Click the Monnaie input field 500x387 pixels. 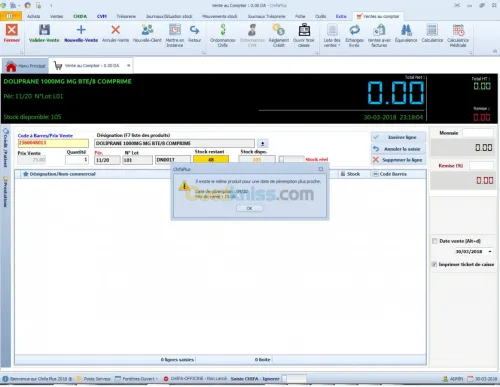coord(477,133)
